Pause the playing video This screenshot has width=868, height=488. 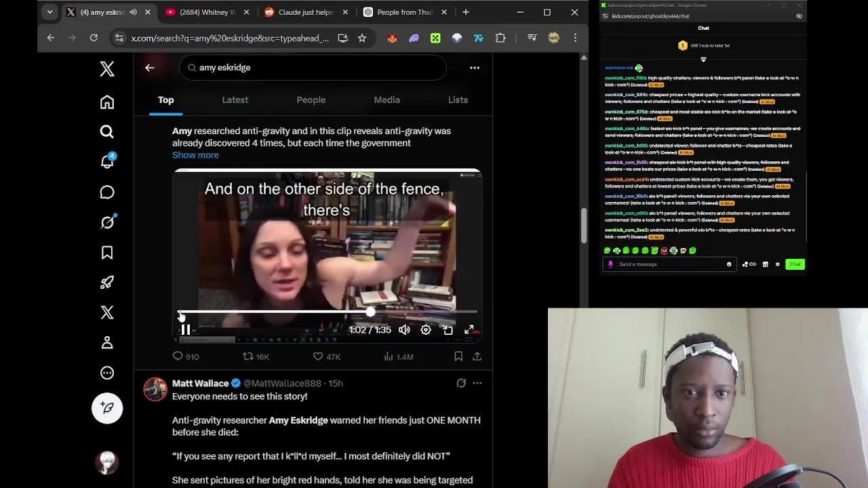point(186,330)
